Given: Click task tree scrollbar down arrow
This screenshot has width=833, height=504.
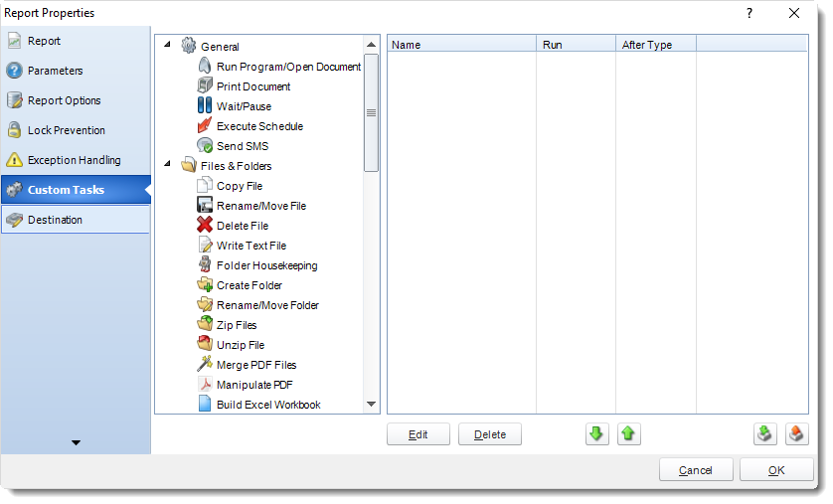Looking at the screenshot, I should coord(372,405).
